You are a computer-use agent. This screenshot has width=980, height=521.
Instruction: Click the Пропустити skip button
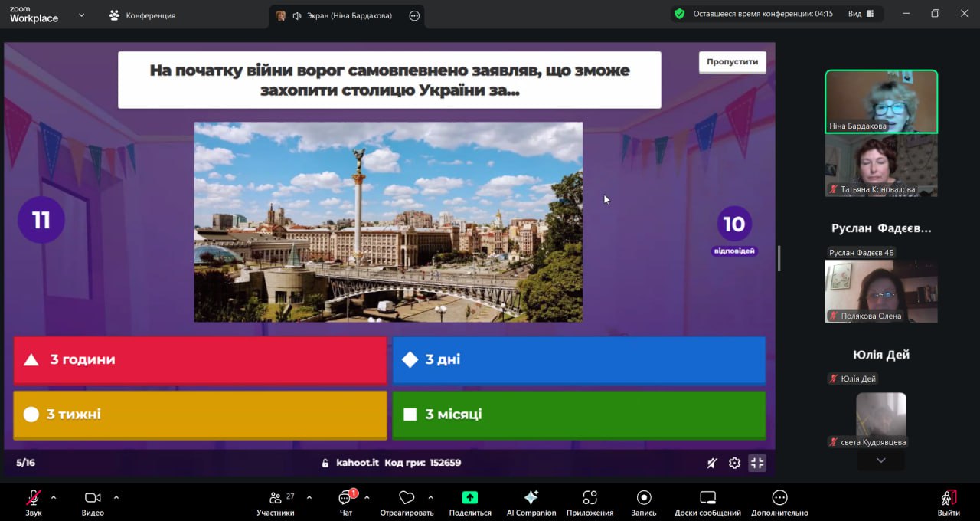732,62
